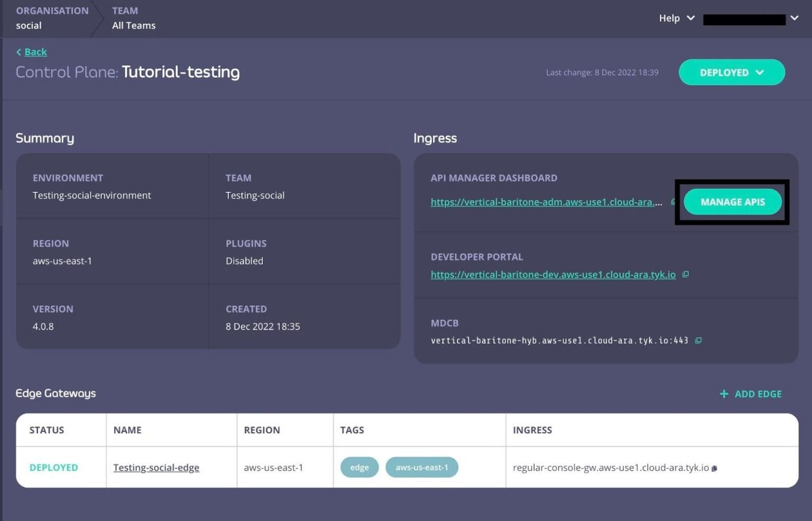This screenshot has width=812, height=521.
Task: Open the Help dropdown menu
Action: 676,18
